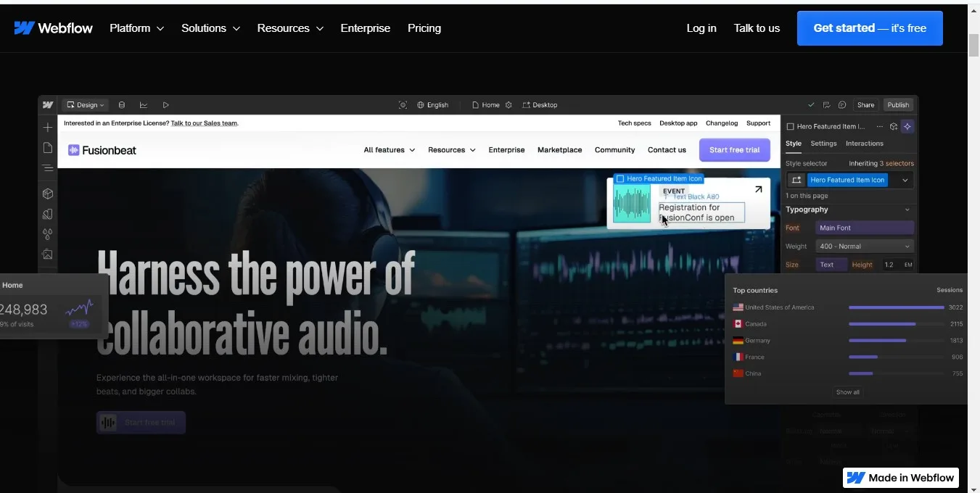Open the Pricing menu item
Screen dimensions: 980x493
(x=424, y=28)
